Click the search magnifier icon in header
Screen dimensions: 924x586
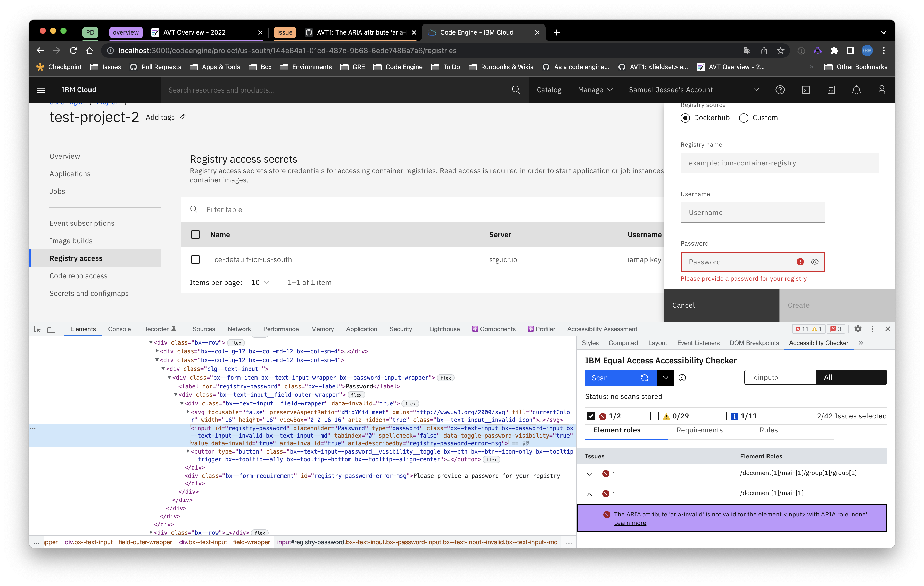coord(516,90)
